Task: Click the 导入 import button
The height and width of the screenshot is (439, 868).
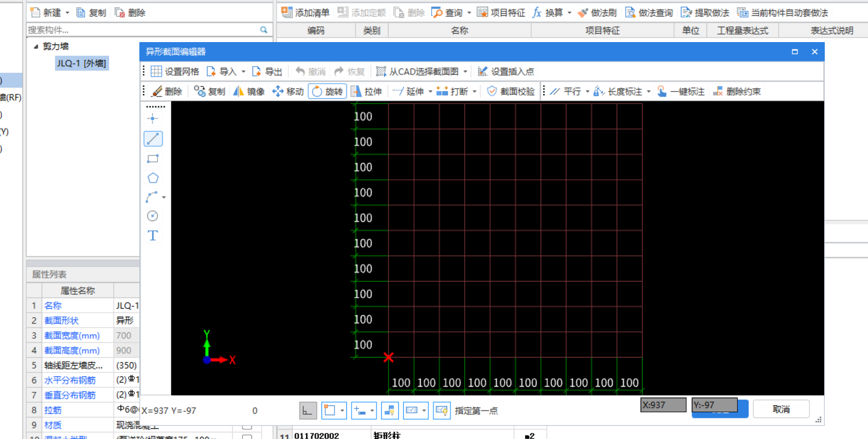Action: pos(221,72)
